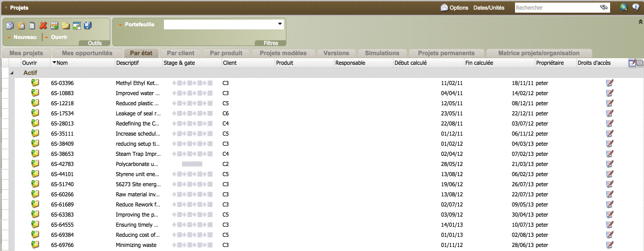Viewport: 644px width, 251px height.
Task: Switch to Mes opportunités tab
Action: click(x=87, y=53)
